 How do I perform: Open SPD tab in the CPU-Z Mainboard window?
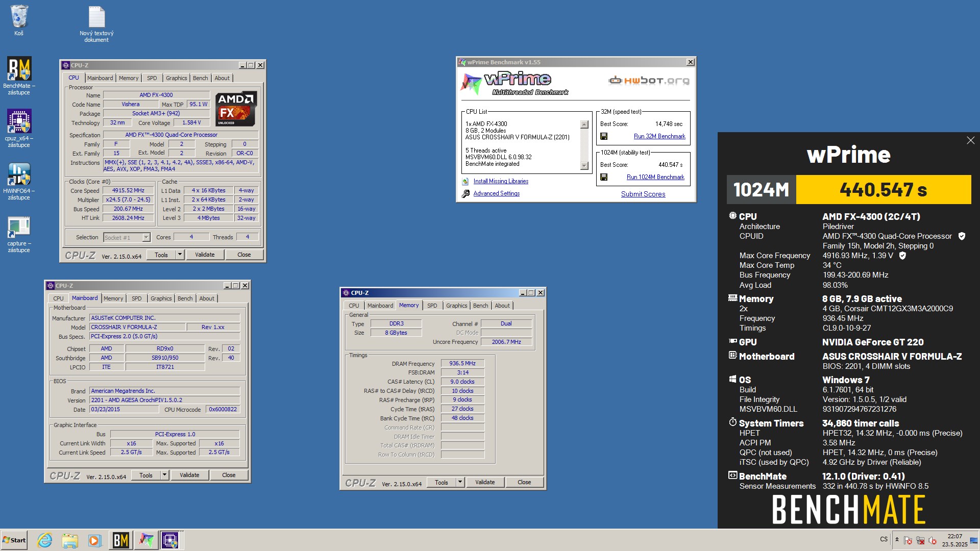pos(137,298)
